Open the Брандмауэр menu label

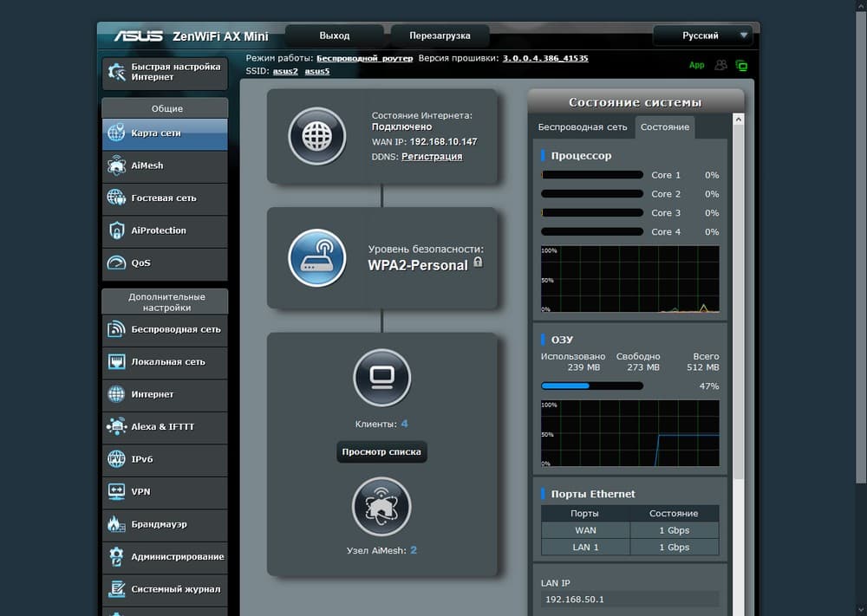159,524
